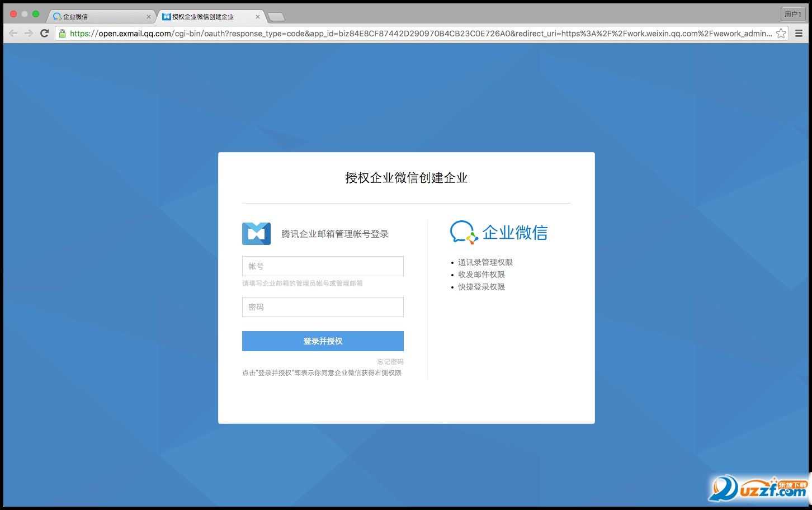The width and height of the screenshot is (812, 510).
Task: Minimize the browser window
Action: (25, 14)
